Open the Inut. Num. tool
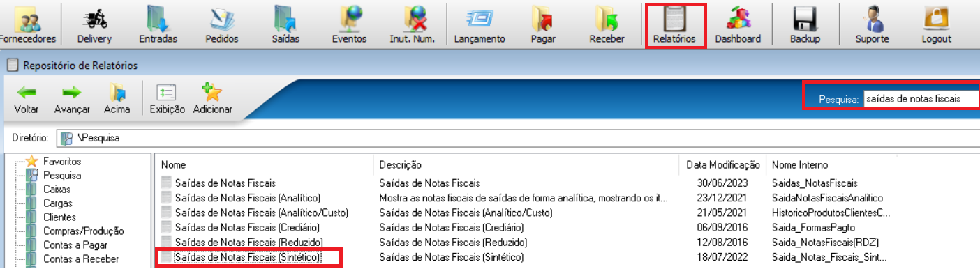The width and height of the screenshot is (980, 269). (412, 25)
